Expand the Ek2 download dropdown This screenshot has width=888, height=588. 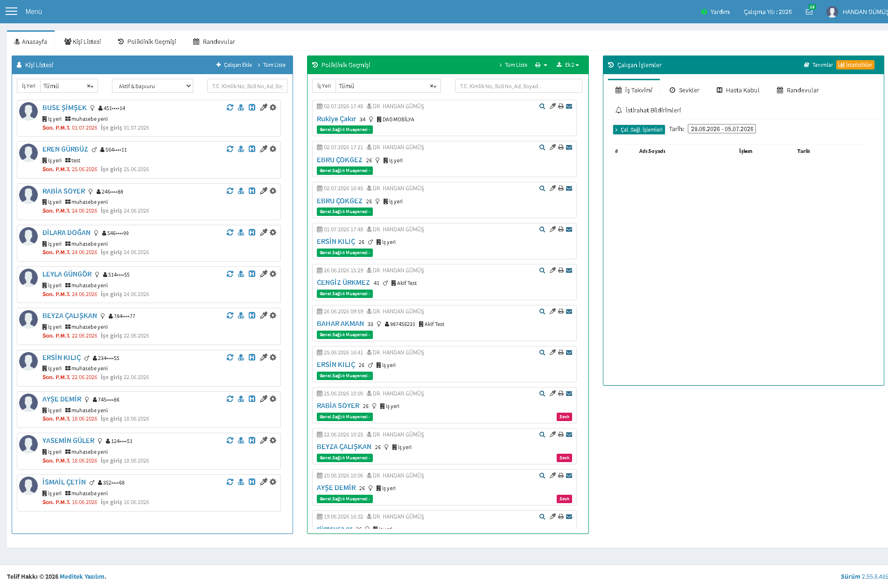click(x=568, y=65)
